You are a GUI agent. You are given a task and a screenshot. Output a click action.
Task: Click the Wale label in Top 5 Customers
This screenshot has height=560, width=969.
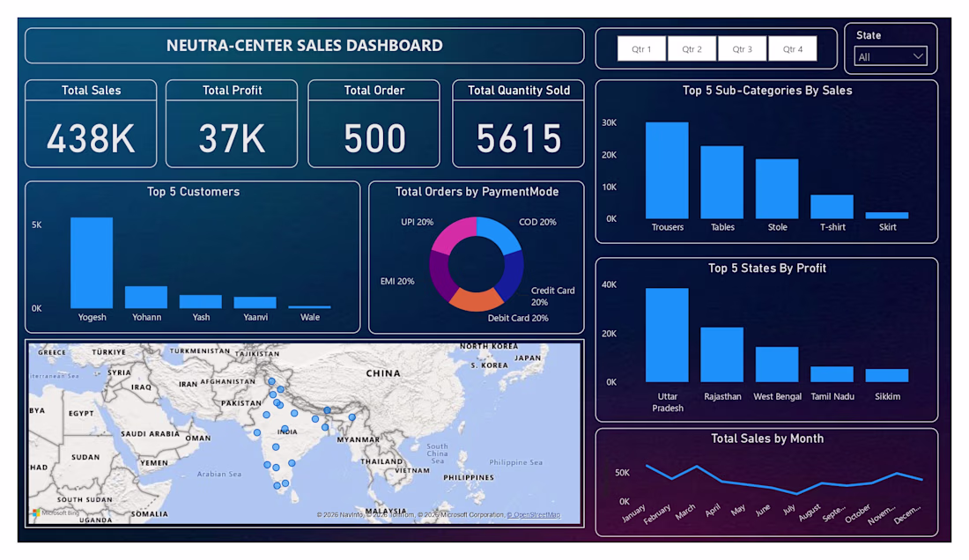(309, 317)
